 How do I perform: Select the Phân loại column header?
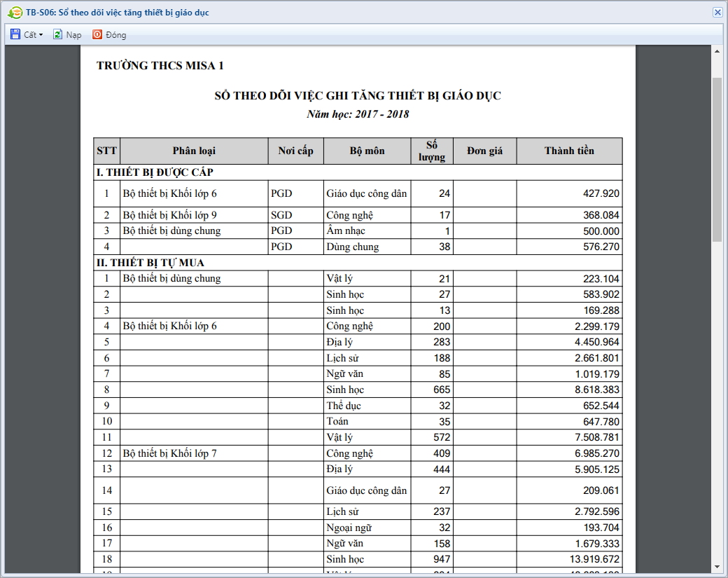(194, 151)
